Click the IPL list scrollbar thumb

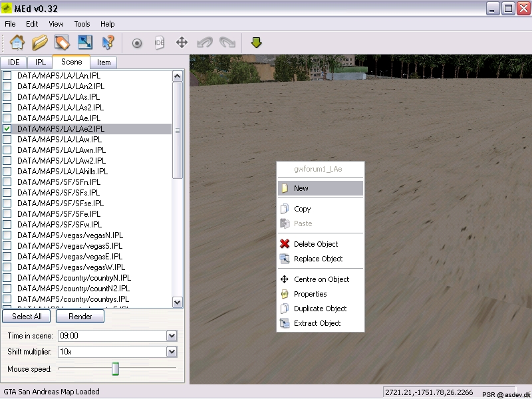[x=177, y=130]
